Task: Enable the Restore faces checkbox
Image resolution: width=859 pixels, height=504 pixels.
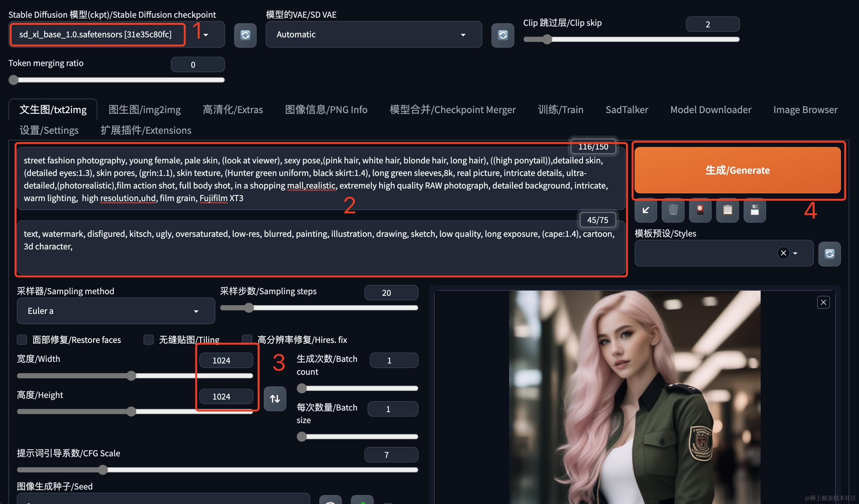Action: click(x=22, y=339)
